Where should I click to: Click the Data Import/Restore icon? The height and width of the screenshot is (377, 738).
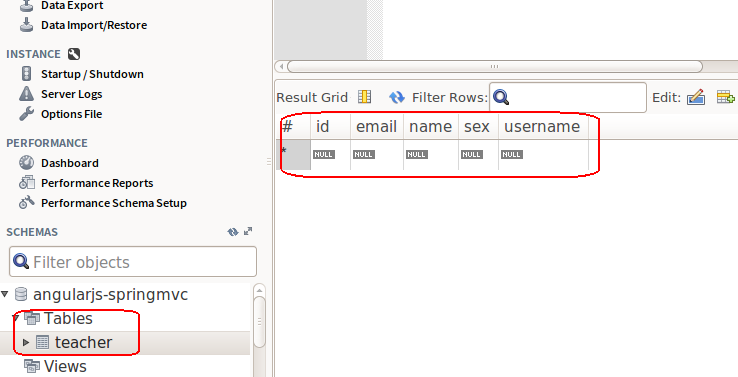tap(26, 24)
